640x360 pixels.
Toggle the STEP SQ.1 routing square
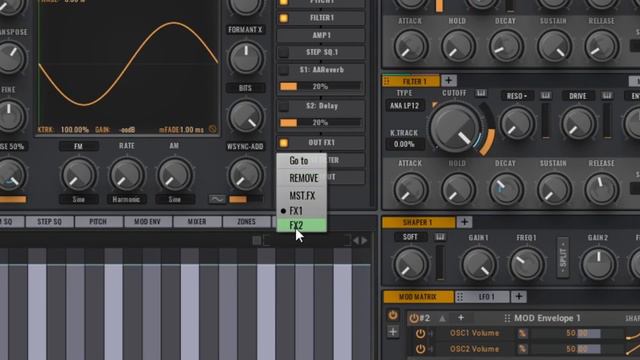point(284,52)
